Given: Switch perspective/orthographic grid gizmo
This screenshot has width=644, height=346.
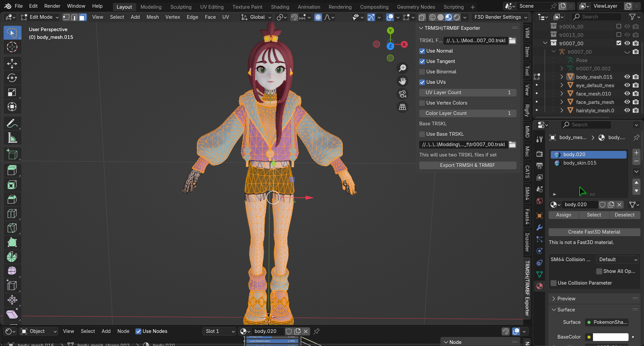Looking at the screenshot, I should pyautogui.click(x=402, y=107).
